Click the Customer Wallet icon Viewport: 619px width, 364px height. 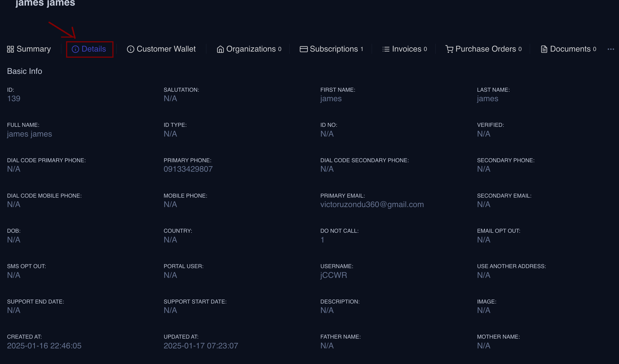(x=130, y=49)
